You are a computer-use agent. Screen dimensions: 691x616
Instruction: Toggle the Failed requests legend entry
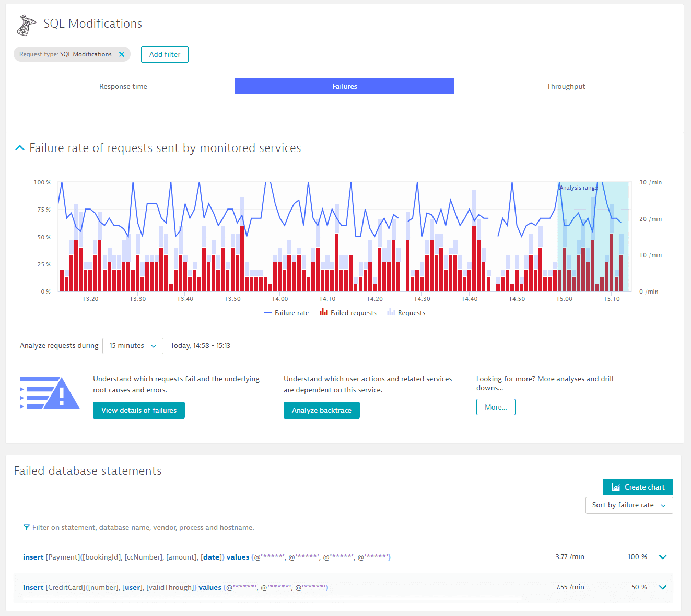348,313
